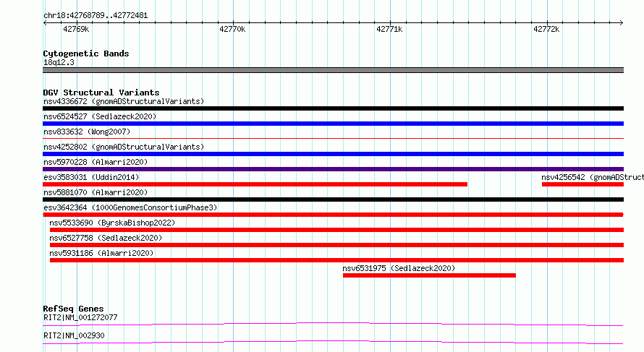Screen dimensions: 644x352
Task: Select the gray 18q12.3 cytogenetic band bar
Action: pos(333,70)
